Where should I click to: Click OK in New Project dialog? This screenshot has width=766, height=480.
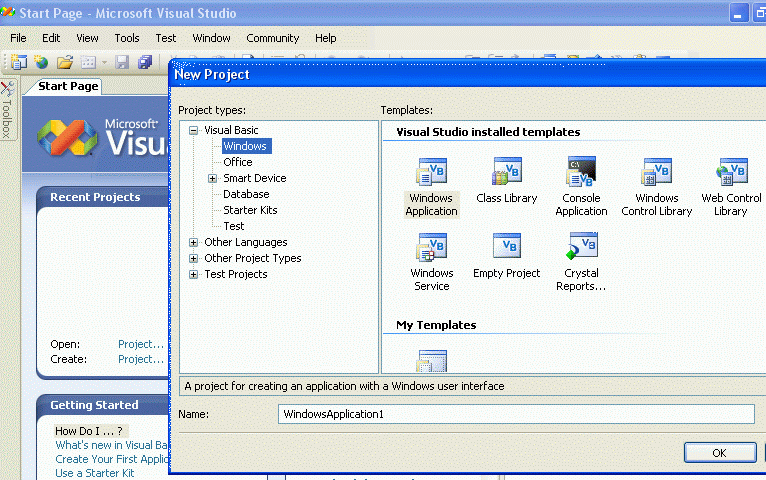pos(720,453)
